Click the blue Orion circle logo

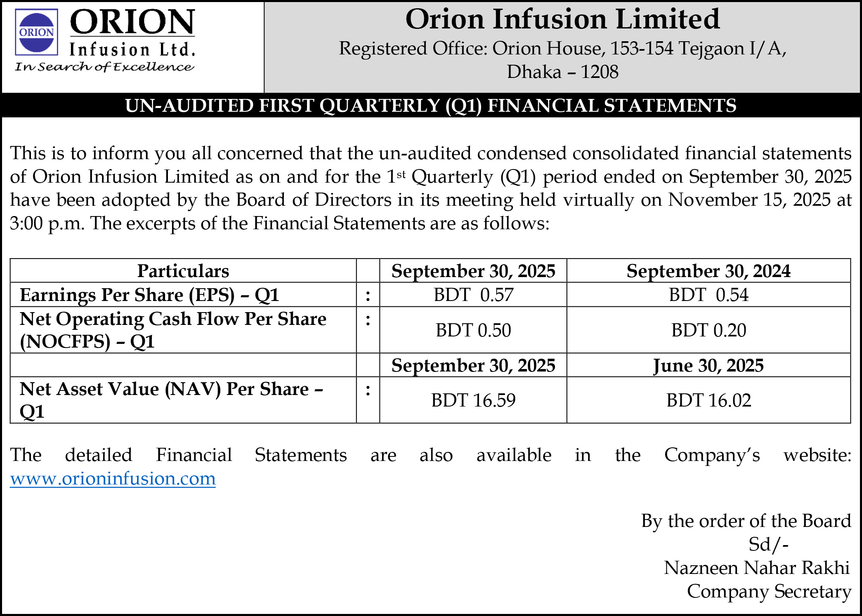pyautogui.click(x=36, y=32)
